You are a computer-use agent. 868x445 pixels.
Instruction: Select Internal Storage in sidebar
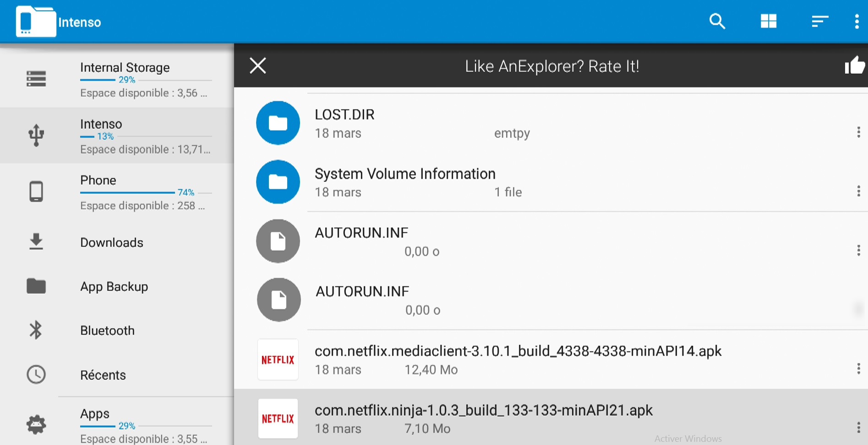point(125,68)
